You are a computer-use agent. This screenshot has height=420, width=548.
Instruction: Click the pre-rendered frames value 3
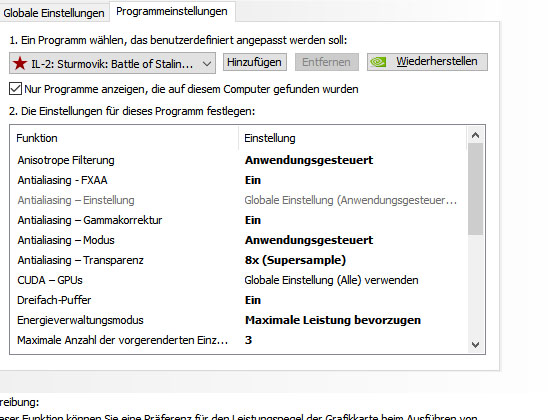pyautogui.click(x=248, y=340)
